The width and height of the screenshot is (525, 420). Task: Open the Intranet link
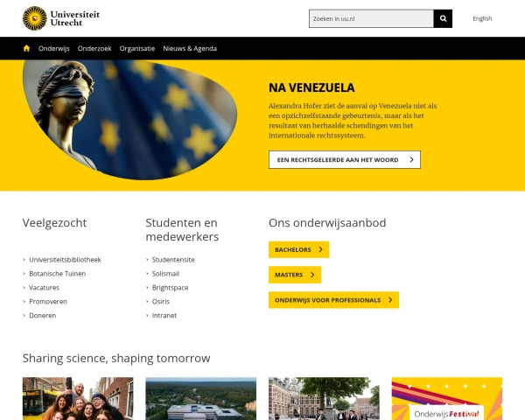[x=164, y=316]
